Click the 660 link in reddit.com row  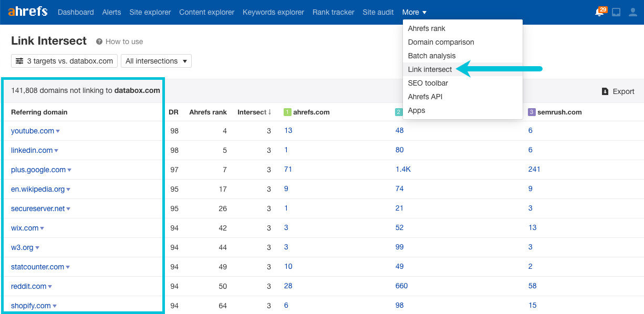[x=401, y=286]
